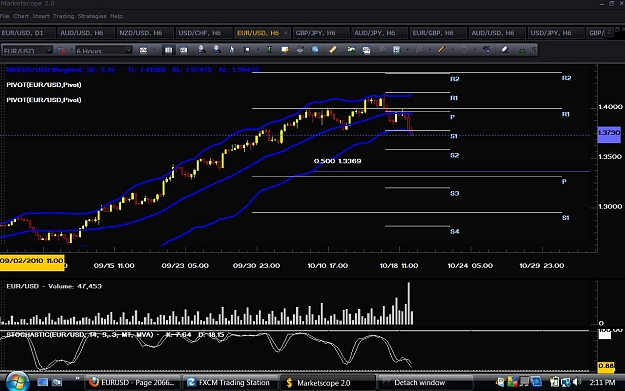Click the chart type icon
This screenshot has height=391, width=625.
coord(143,50)
